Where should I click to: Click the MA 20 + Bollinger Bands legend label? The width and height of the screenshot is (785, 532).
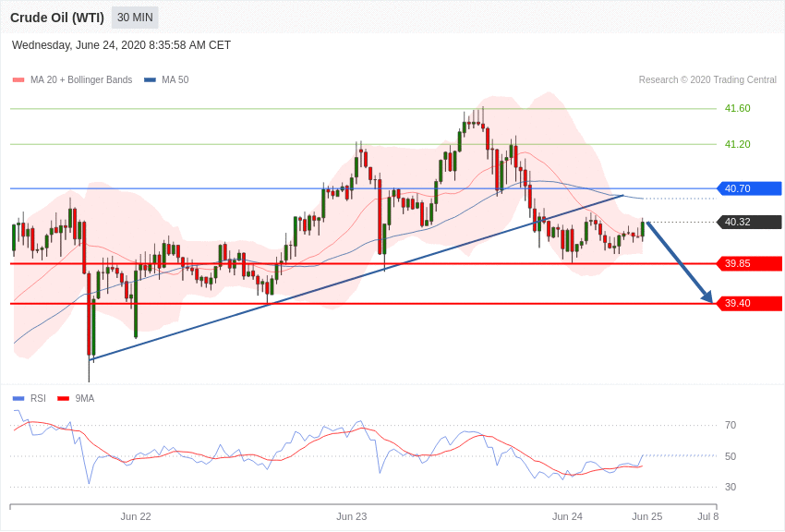click(81, 79)
